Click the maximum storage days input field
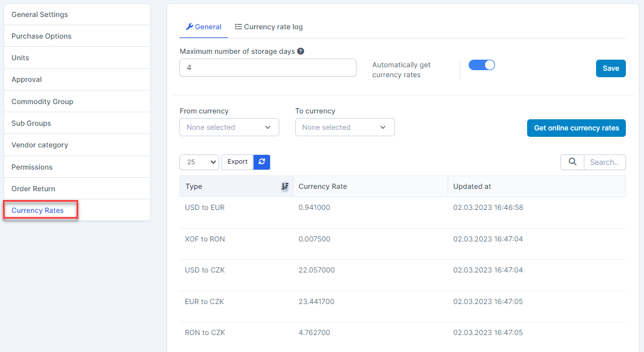The width and height of the screenshot is (644, 352). tap(268, 68)
